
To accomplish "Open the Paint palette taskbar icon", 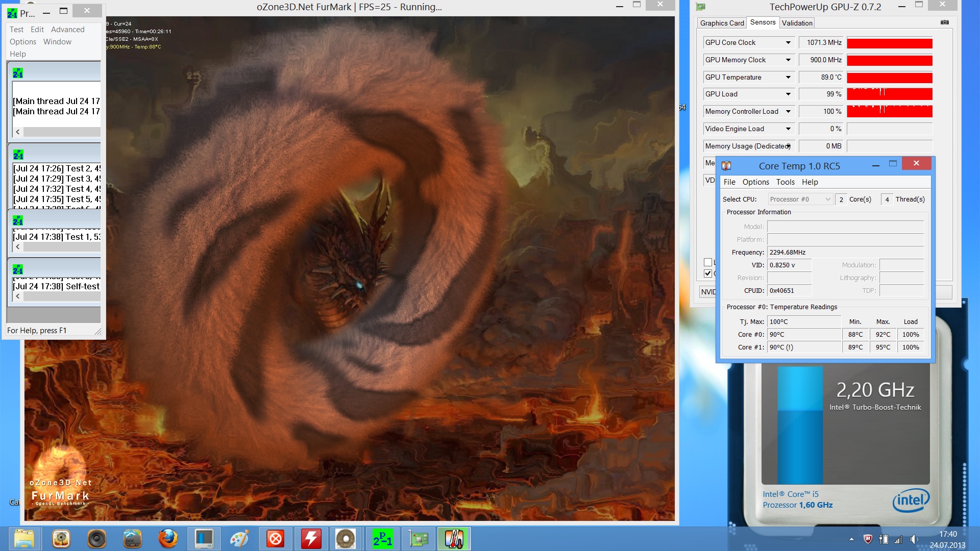I will click(239, 539).
